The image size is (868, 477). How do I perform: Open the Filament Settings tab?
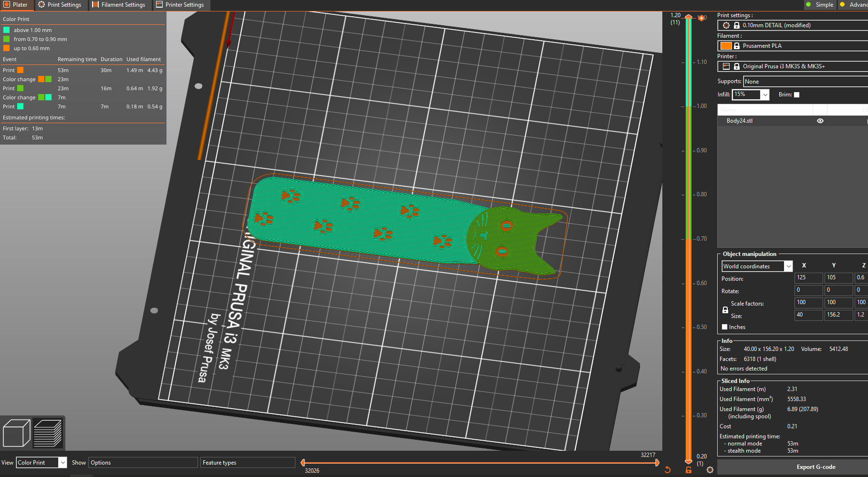click(119, 5)
